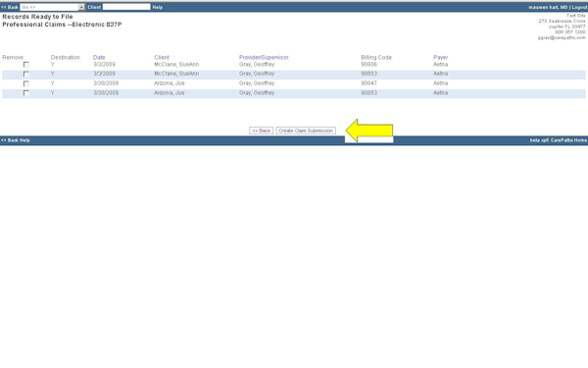Check Remove box for McClane 90853 row

pyautogui.click(x=25, y=74)
